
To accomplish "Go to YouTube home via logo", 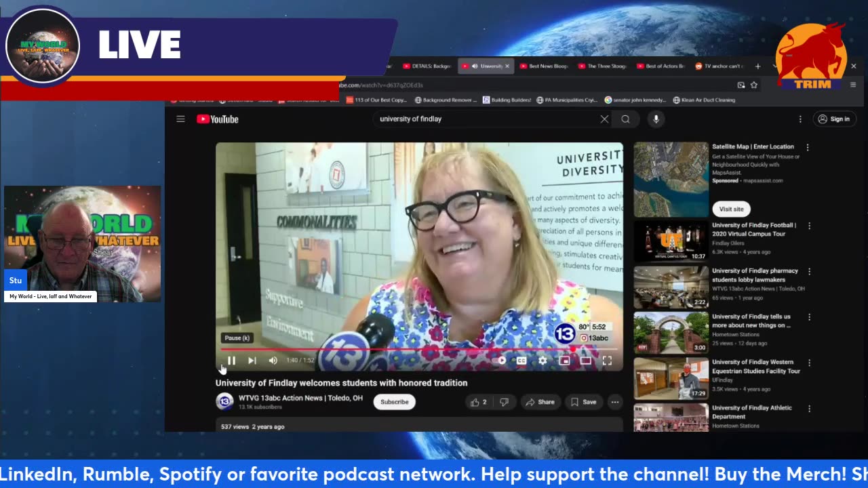I will 218,119.
